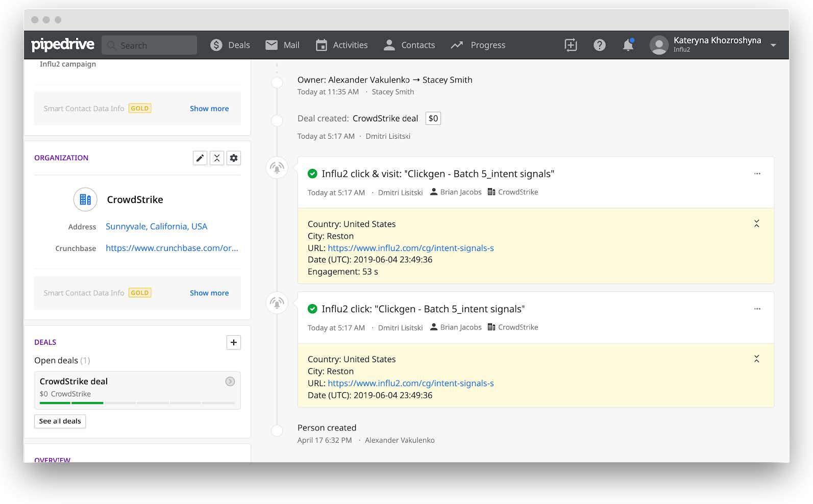This screenshot has height=504, width=813.
Task: Collapse the note of Influ2 click activity
Action: (757, 359)
